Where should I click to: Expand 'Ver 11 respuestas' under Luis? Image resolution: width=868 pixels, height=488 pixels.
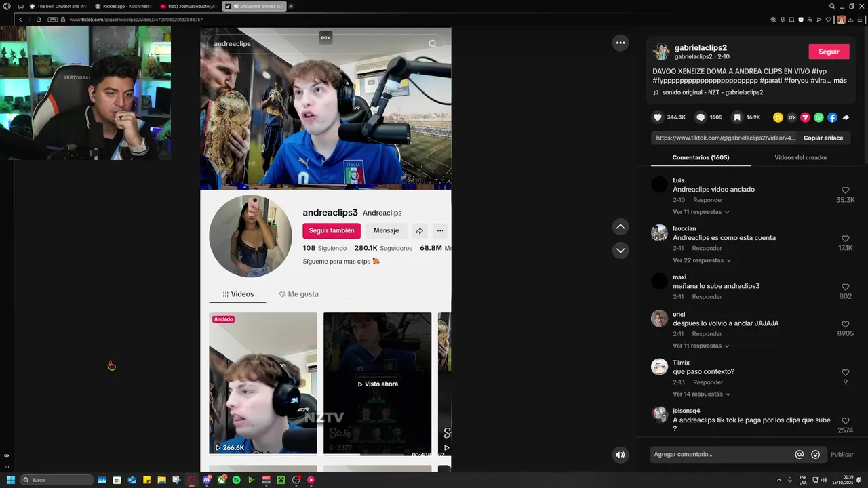tap(701, 212)
